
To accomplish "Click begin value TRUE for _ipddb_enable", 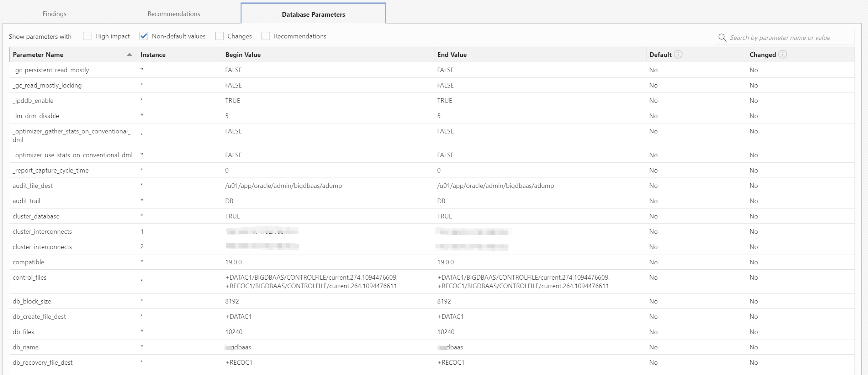I will click(x=233, y=101).
